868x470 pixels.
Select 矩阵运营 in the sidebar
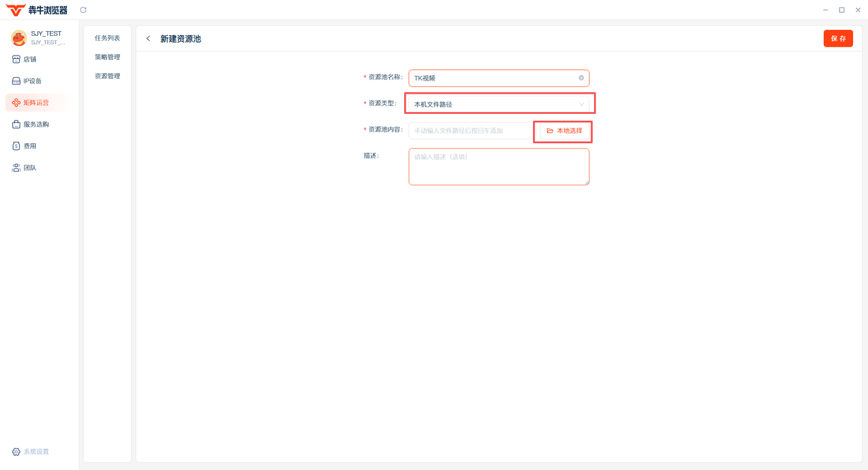coord(36,103)
